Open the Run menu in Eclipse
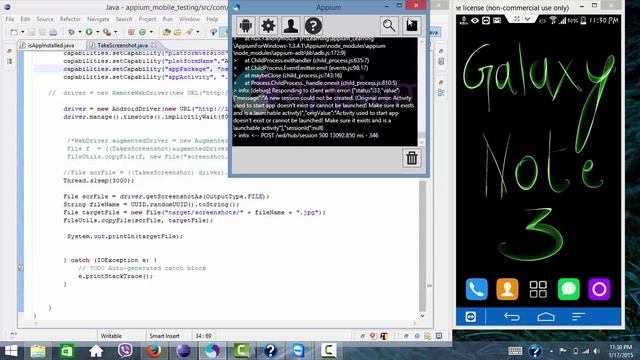640x360 pixels. (168, 19)
